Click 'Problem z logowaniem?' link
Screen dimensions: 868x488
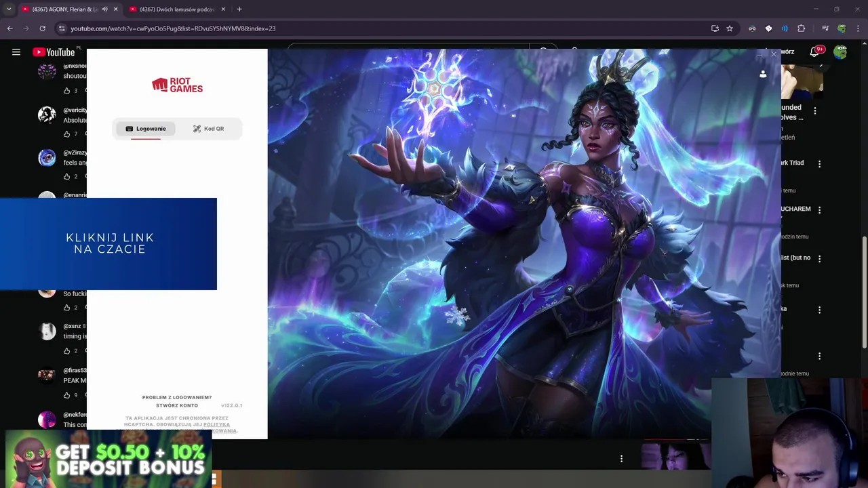click(177, 397)
